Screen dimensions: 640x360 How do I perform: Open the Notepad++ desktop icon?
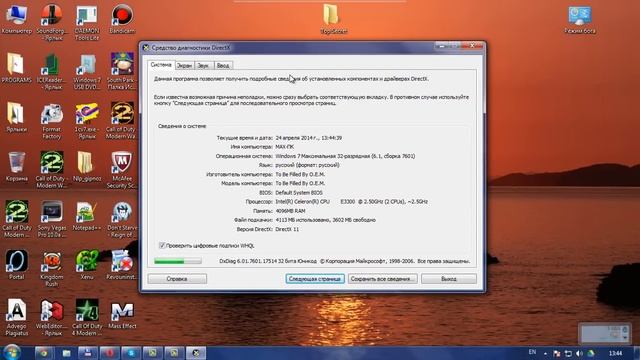pyautogui.click(x=87, y=216)
